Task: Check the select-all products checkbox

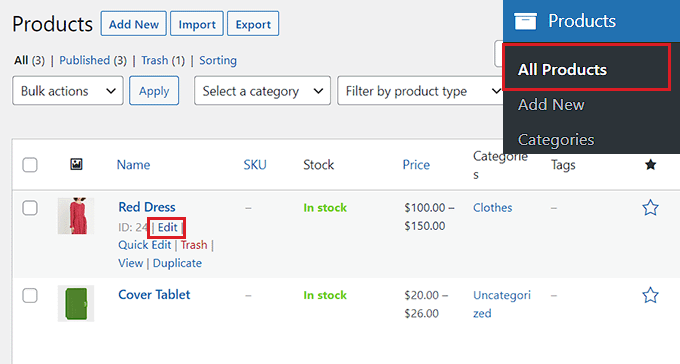Action: pos(30,165)
